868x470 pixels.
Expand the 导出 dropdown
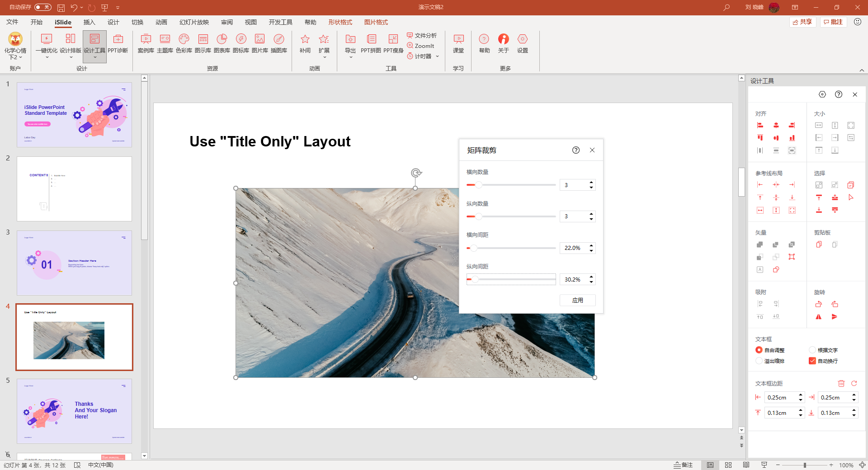tap(350, 57)
